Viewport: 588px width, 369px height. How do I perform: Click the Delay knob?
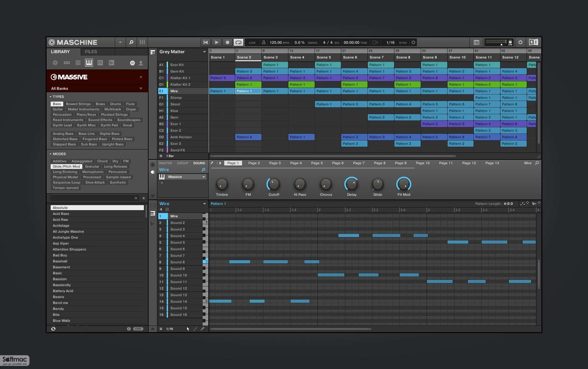pos(352,184)
